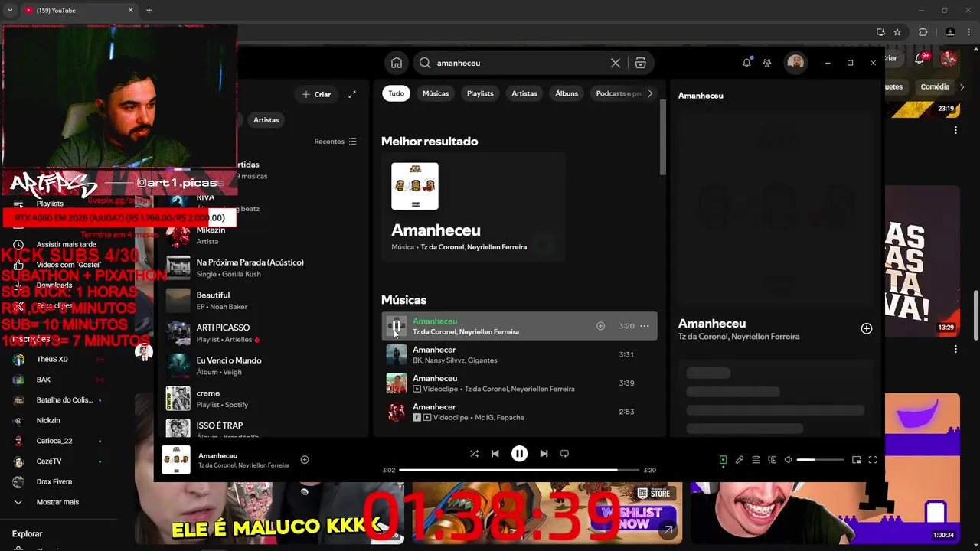Open the Chrome extensions puzzle icon
Screen dimensions: 980x551
(x=923, y=32)
